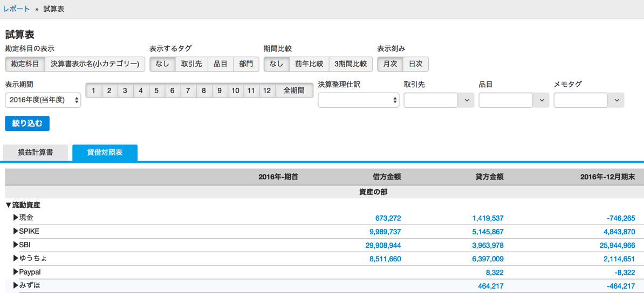Switch to the 損益計算書 tab
Image resolution: width=644 pixels, height=293 pixels.
pos(35,152)
